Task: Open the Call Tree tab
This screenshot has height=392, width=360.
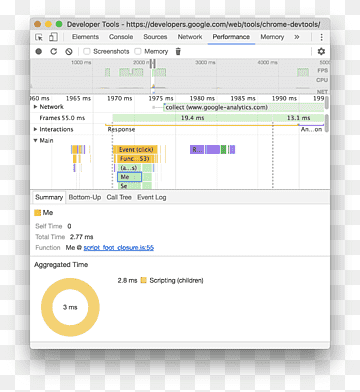Action: 119,197
